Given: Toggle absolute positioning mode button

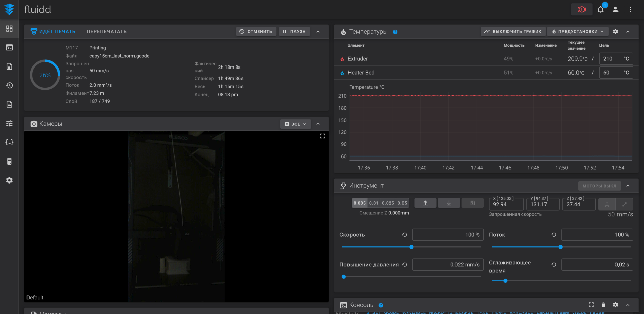Looking at the screenshot, I should click(607, 204).
